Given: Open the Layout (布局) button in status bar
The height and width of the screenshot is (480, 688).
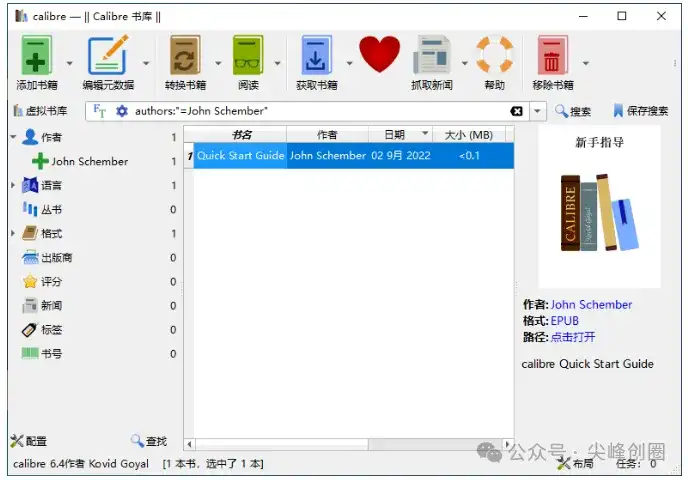Looking at the screenshot, I should 575,463.
